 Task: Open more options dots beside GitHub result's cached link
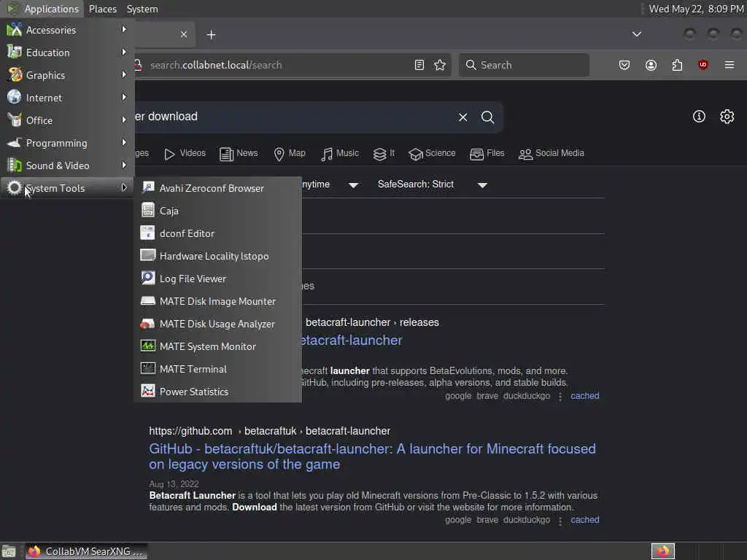coord(560,520)
